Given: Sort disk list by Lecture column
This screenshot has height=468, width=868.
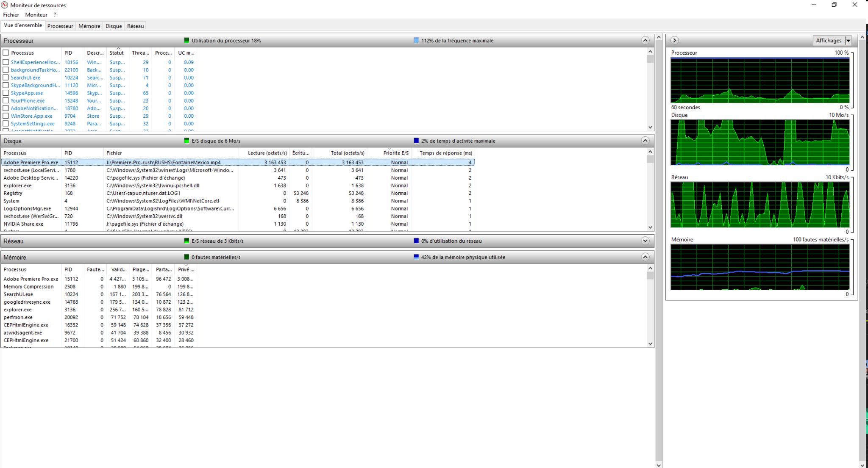Looking at the screenshot, I should [267, 153].
